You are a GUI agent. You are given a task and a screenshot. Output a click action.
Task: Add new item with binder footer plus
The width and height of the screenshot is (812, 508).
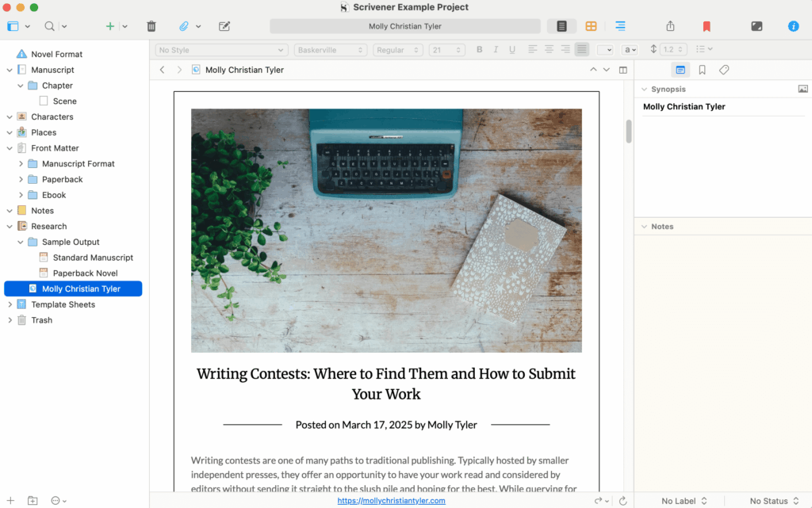pos(10,501)
